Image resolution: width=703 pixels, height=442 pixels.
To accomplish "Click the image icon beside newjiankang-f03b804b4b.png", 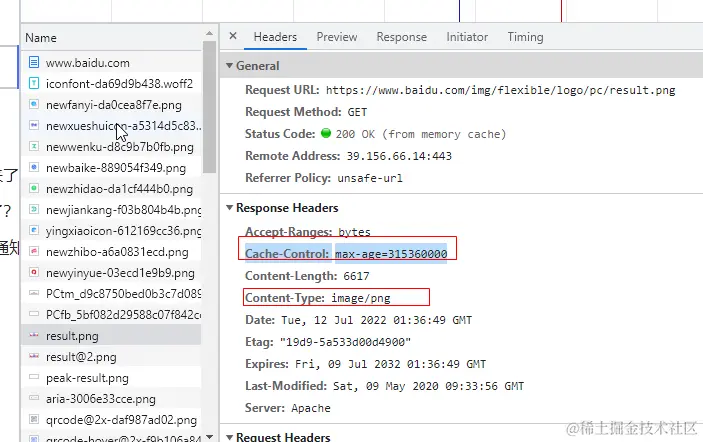I will (34, 209).
